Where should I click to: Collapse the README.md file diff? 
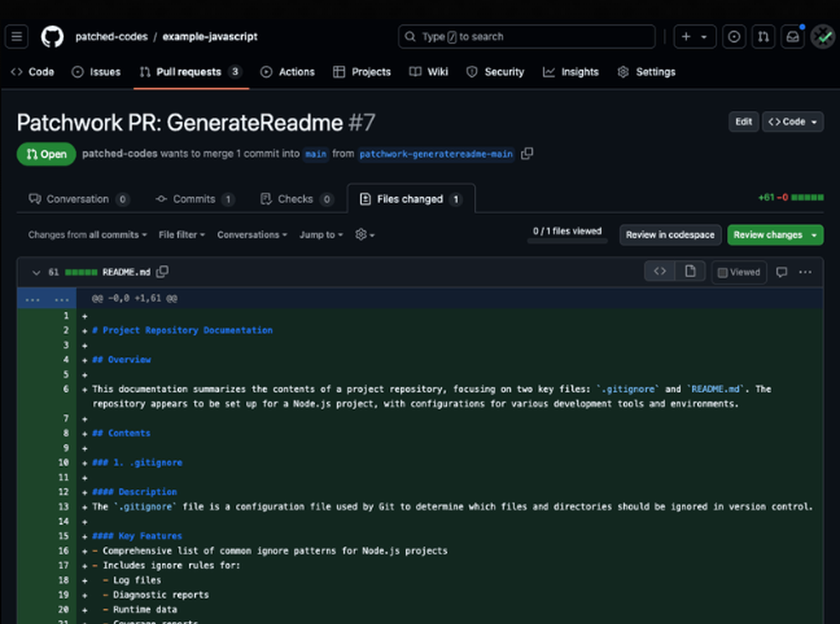pos(36,273)
